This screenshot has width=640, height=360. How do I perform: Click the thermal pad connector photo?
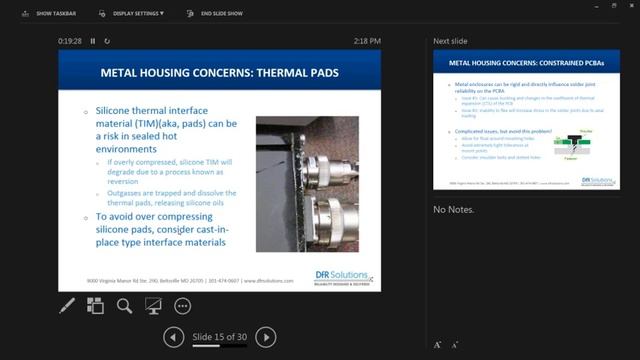click(x=307, y=184)
